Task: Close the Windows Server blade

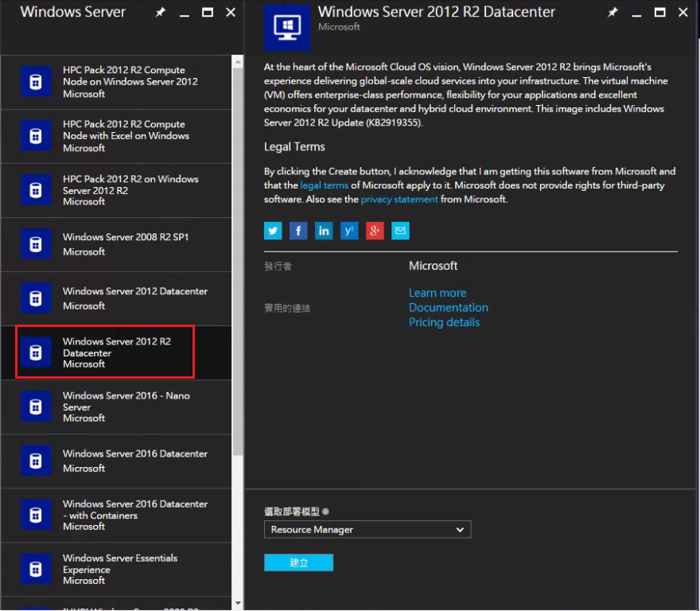Action: 231,13
